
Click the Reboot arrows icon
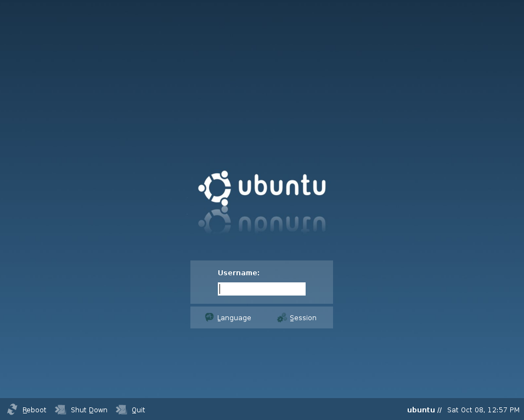[12, 410]
